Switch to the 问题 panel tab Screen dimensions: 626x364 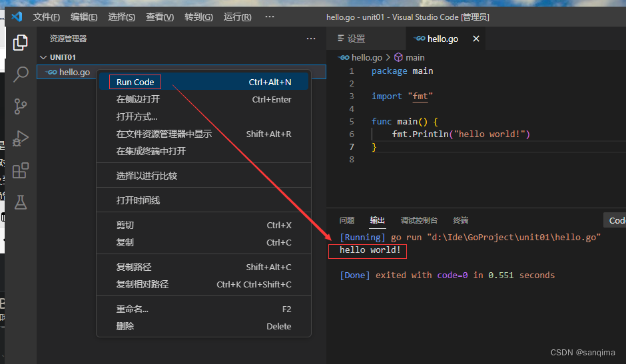(346, 220)
